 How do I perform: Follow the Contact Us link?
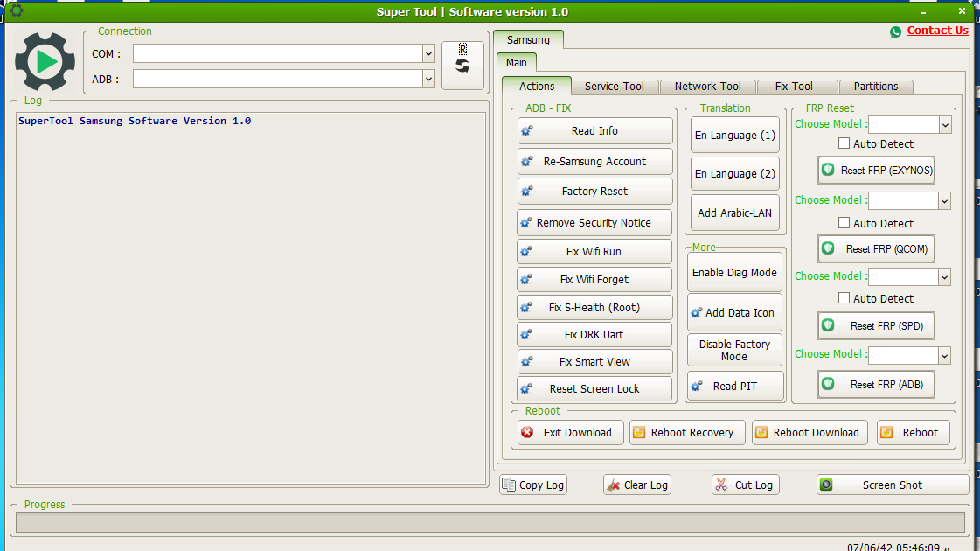(937, 31)
